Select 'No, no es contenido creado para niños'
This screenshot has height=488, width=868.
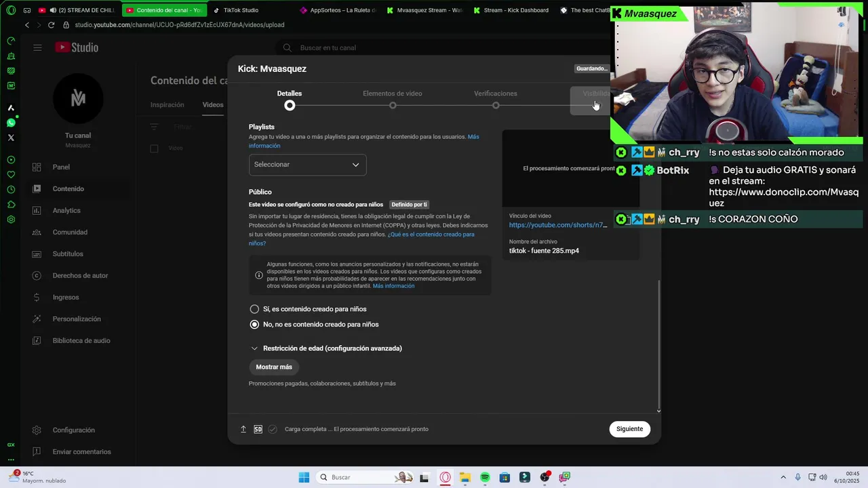point(254,325)
